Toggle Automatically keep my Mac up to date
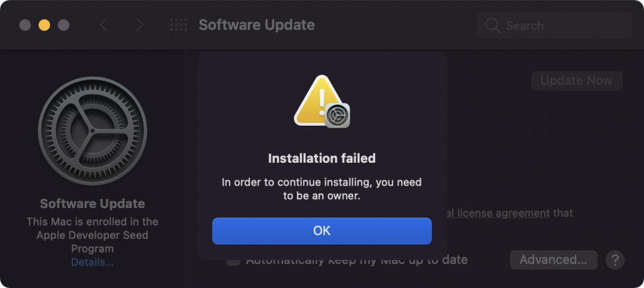 click(233, 260)
